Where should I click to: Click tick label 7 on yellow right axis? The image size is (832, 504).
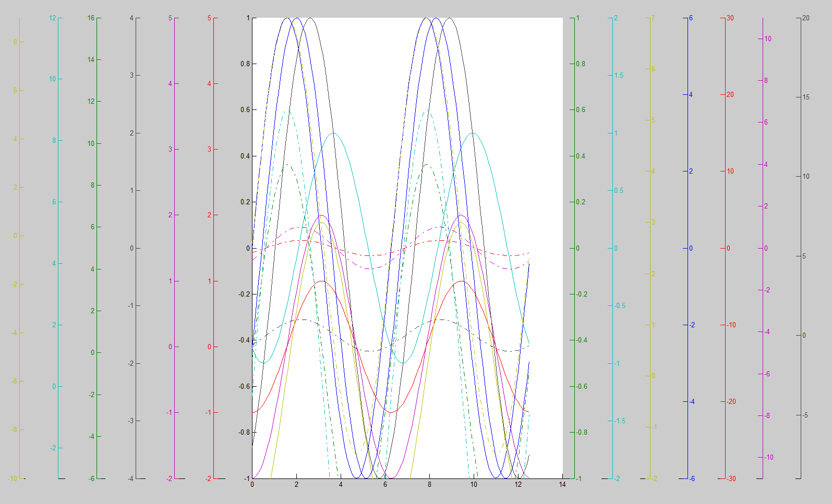[653, 18]
